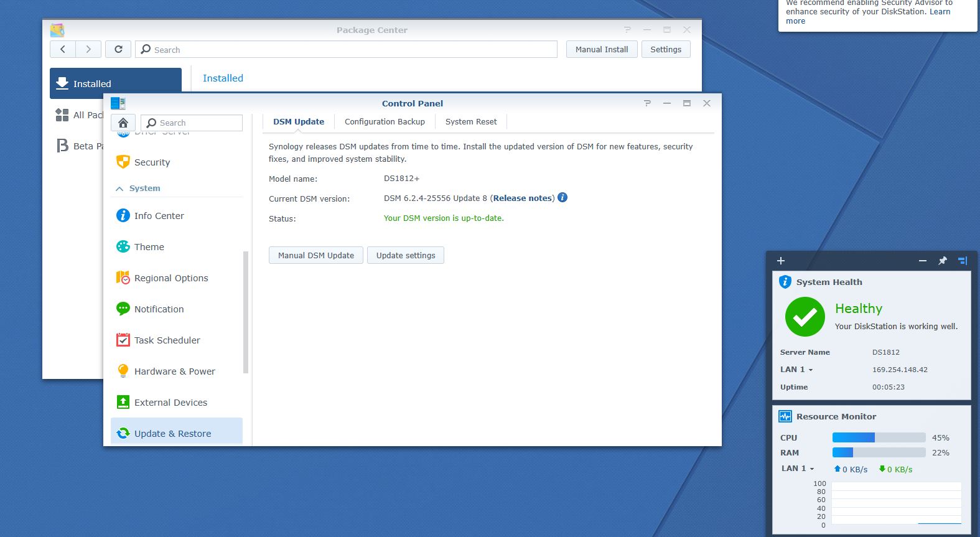Click the Manual DSM Update button

316,255
